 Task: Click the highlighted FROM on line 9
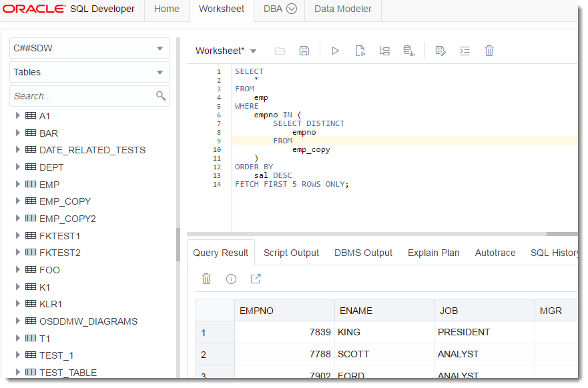pyautogui.click(x=283, y=141)
